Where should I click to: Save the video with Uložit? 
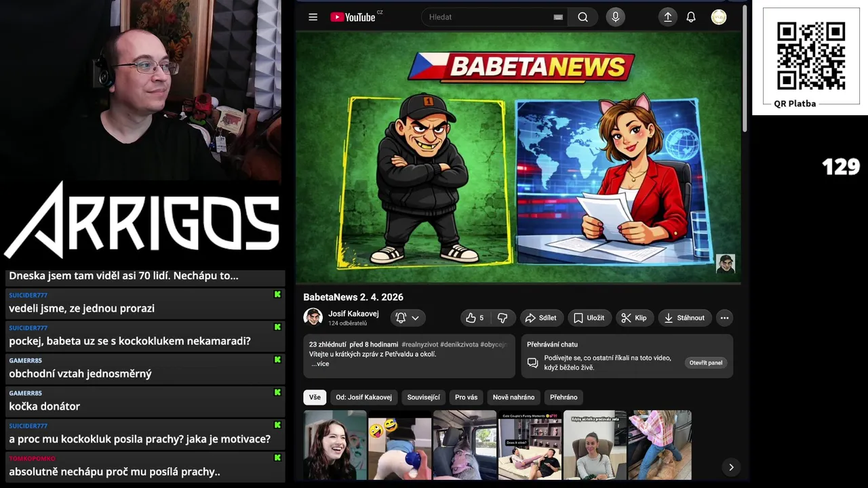(589, 318)
